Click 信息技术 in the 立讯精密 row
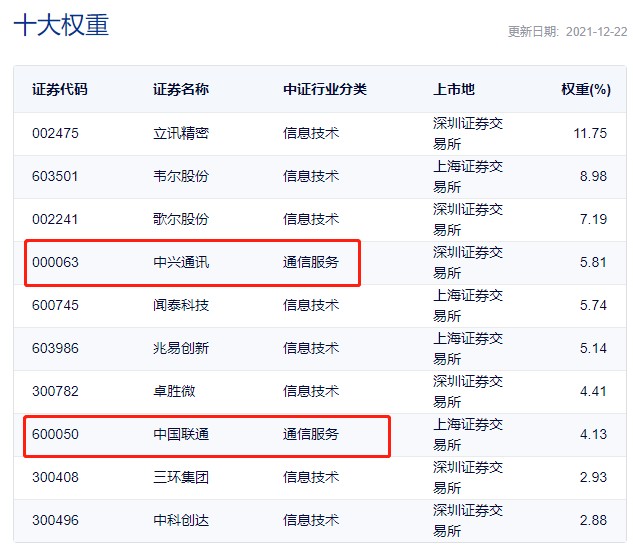This screenshot has height=547, width=633. tap(311, 133)
